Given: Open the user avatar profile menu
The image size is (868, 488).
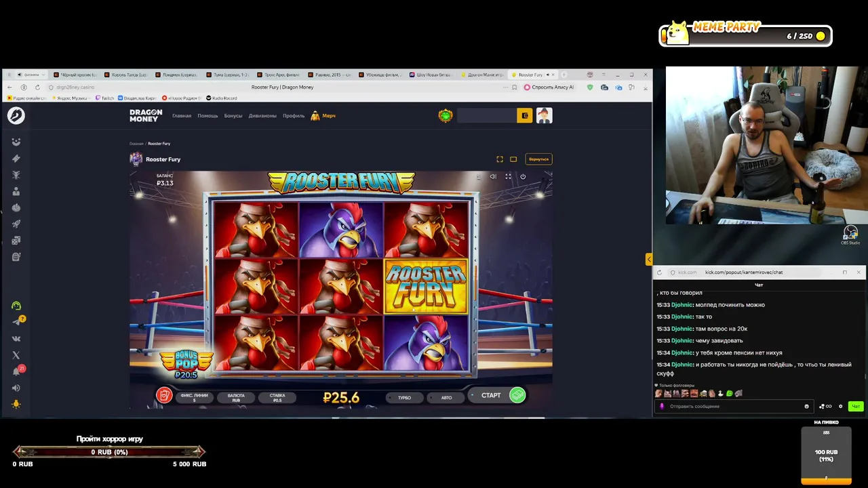Looking at the screenshot, I should coord(544,116).
